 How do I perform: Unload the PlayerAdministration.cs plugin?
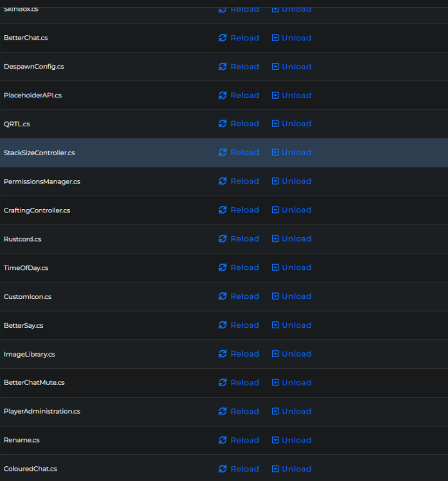pos(291,412)
